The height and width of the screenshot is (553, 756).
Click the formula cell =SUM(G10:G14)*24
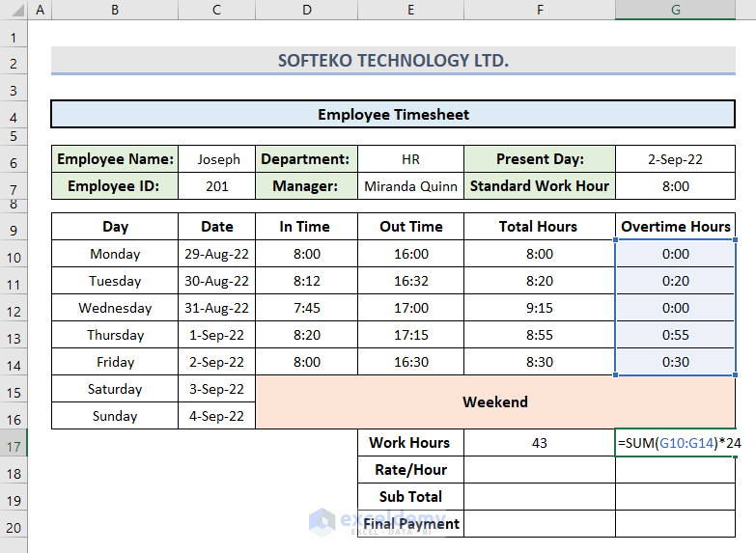point(676,443)
